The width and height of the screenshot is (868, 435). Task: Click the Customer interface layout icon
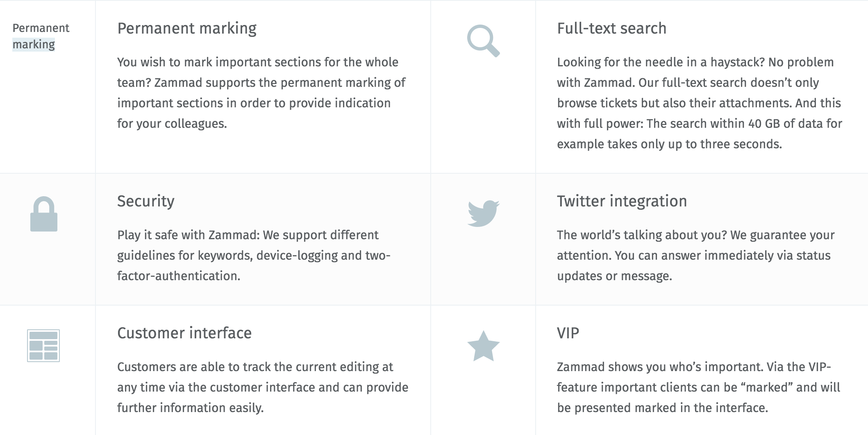(43, 346)
